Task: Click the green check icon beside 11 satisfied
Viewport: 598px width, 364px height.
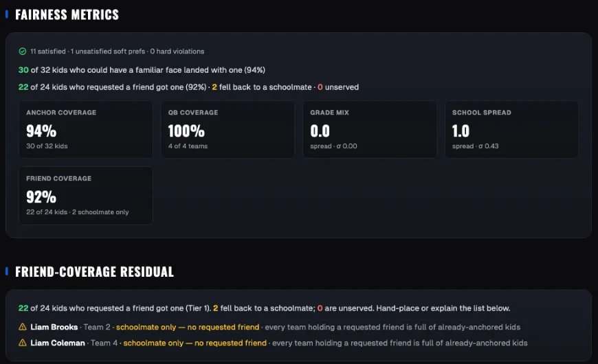Action: (23, 52)
